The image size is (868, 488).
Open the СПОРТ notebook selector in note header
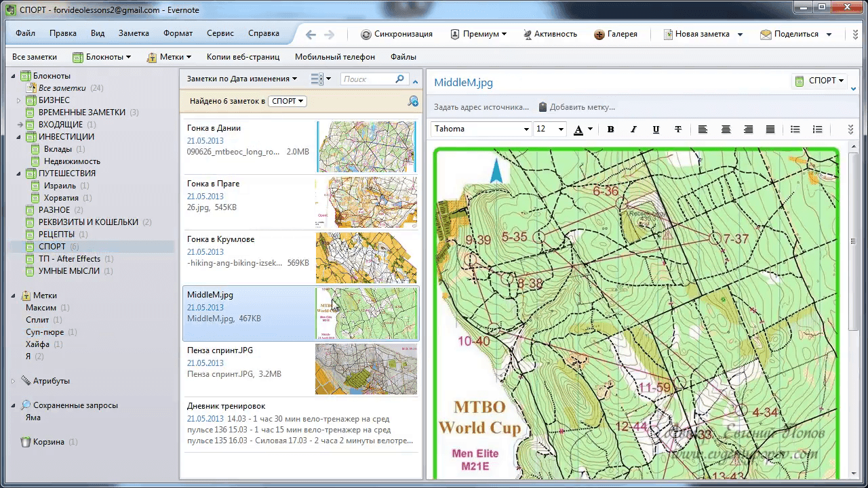(x=819, y=81)
